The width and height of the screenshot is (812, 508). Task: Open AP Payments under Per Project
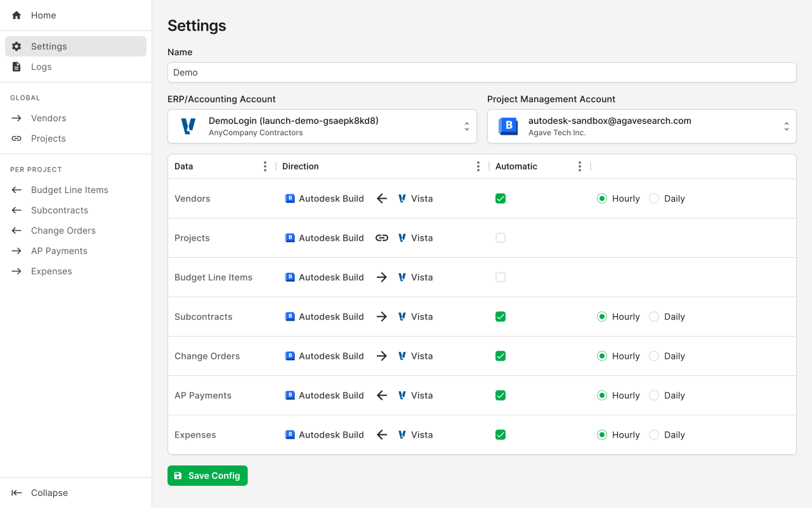click(75, 251)
